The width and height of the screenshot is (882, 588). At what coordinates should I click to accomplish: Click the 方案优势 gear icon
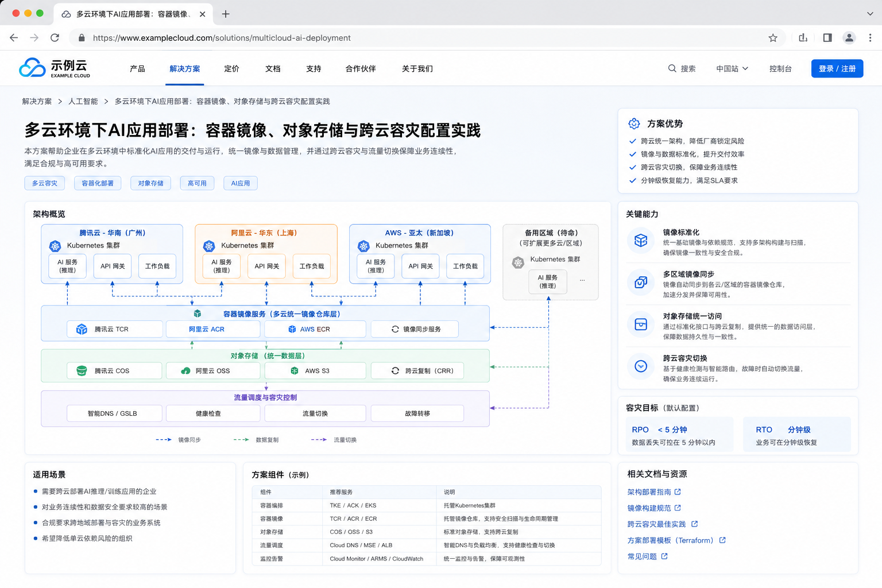pos(634,123)
